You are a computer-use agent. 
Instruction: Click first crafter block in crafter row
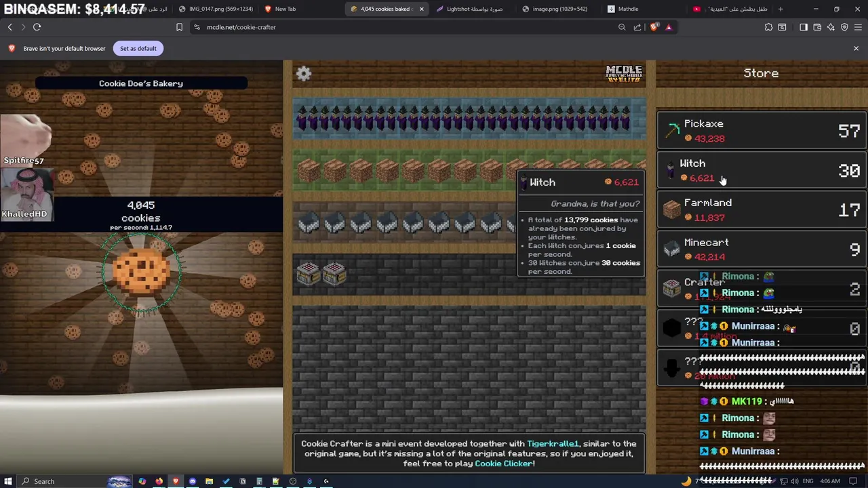point(309,273)
